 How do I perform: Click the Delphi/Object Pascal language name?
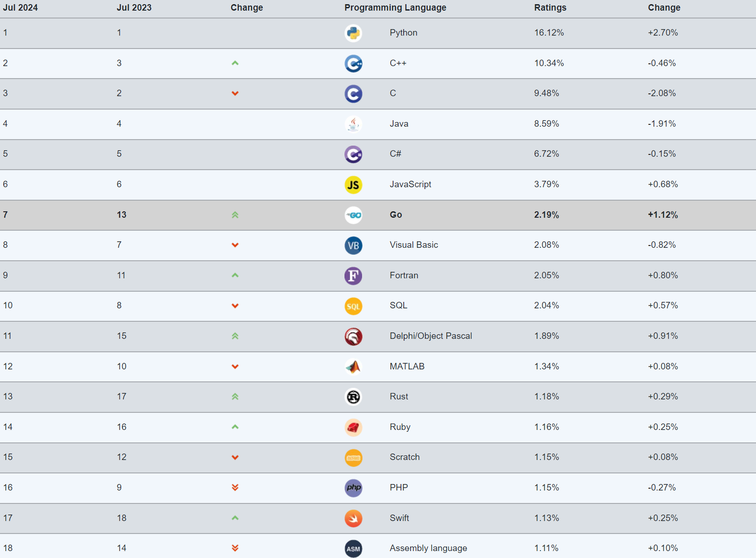pos(431,336)
